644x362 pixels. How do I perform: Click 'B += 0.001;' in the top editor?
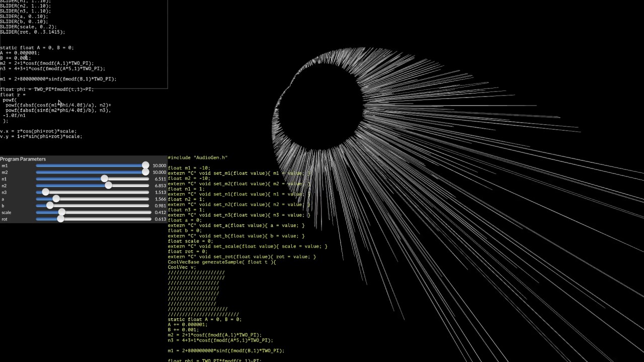(x=16, y=58)
